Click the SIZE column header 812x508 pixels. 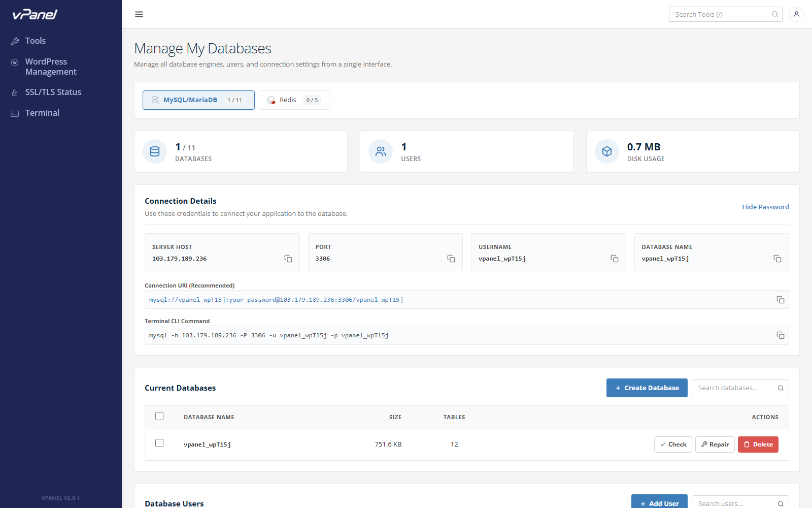(x=395, y=417)
